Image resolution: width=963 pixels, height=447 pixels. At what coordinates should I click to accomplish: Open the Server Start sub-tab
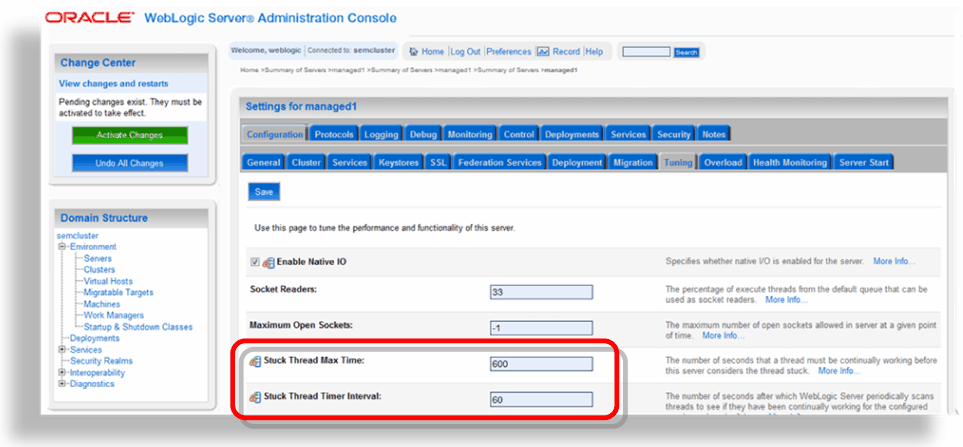[864, 163]
